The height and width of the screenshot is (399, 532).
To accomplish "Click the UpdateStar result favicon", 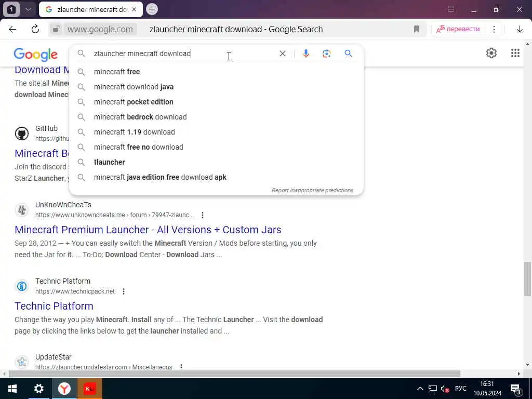I will (22, 362).
